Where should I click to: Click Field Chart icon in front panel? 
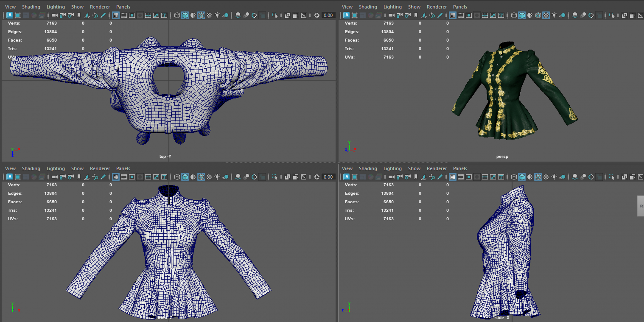coord(148,177)
